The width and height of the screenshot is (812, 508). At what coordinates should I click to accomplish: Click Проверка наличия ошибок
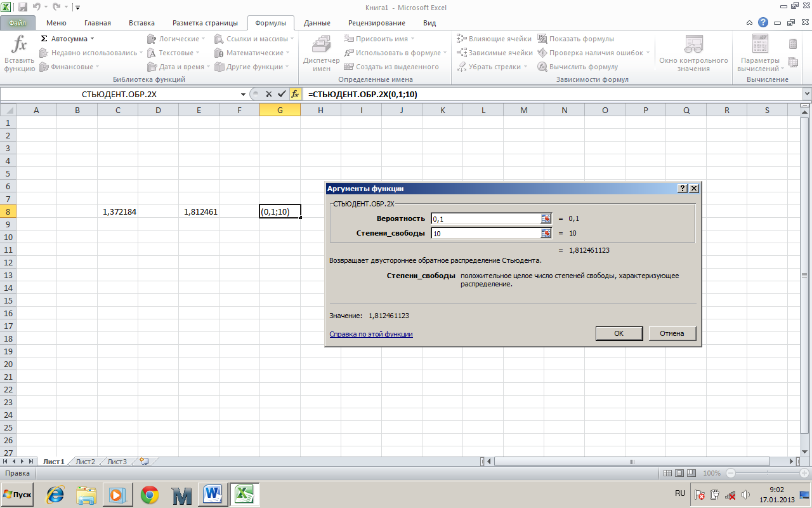[x=594, y=53]
